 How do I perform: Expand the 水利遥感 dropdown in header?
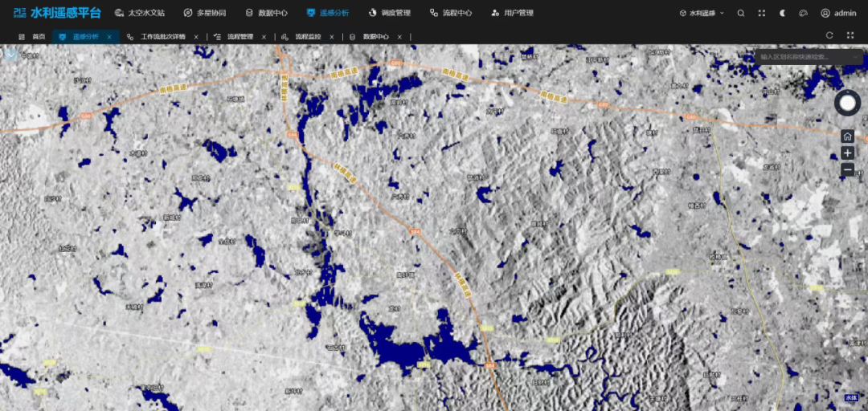click(702, 13)
